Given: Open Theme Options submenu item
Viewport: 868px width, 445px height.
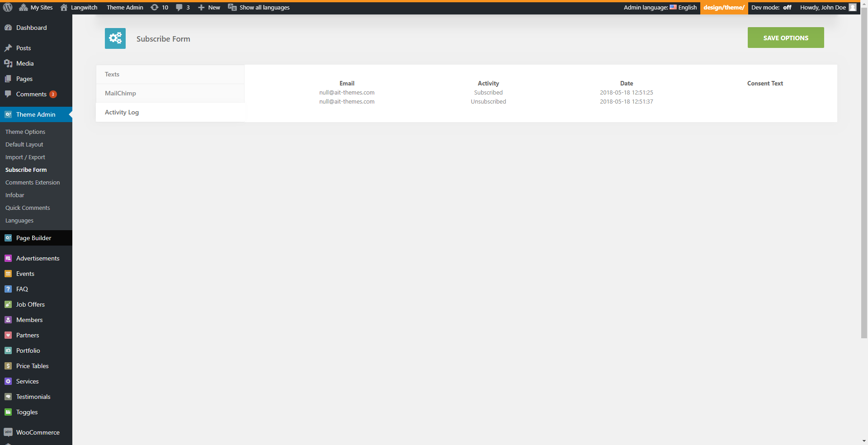Looking at the screenshot, I should [25, 132].
